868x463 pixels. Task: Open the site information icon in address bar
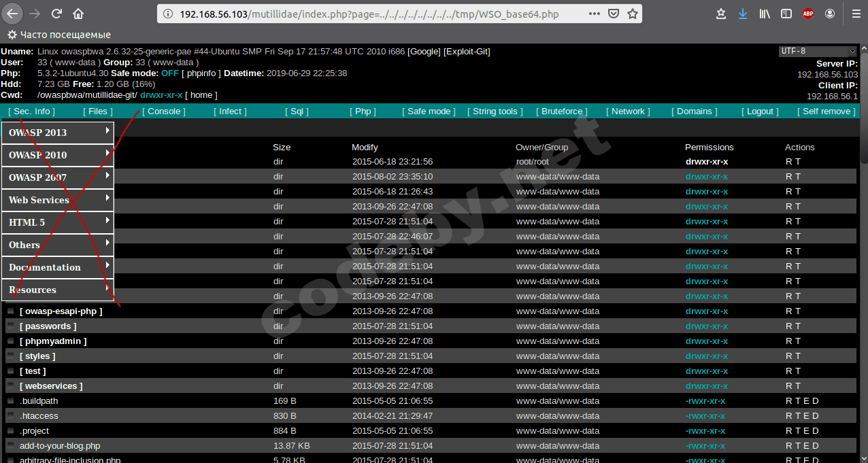pos(168,14)
